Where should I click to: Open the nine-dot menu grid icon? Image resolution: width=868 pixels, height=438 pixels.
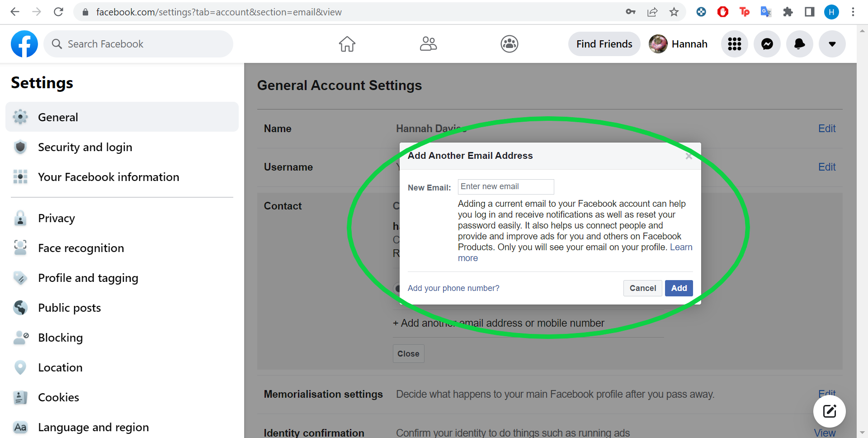tap(735, 44)
